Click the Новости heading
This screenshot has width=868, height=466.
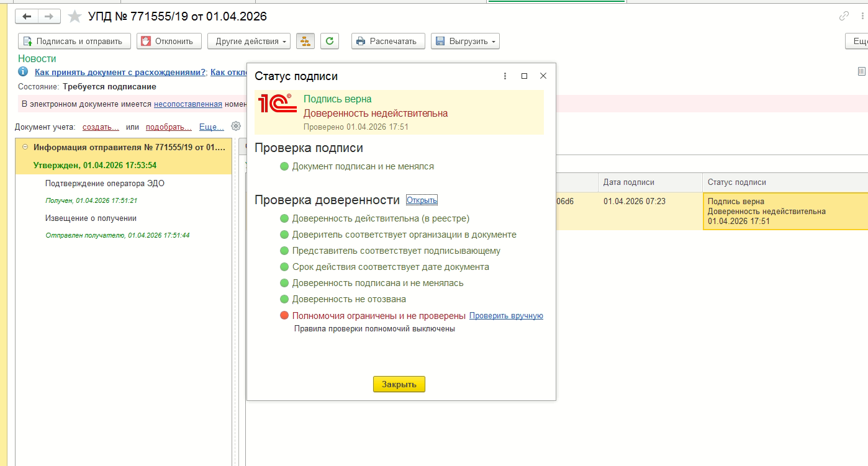[37, 59]
